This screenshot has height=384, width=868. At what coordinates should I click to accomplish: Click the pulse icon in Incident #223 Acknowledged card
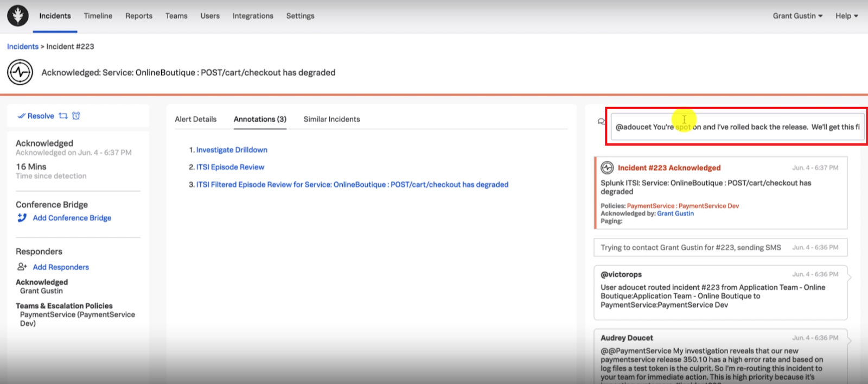(607, 168)
